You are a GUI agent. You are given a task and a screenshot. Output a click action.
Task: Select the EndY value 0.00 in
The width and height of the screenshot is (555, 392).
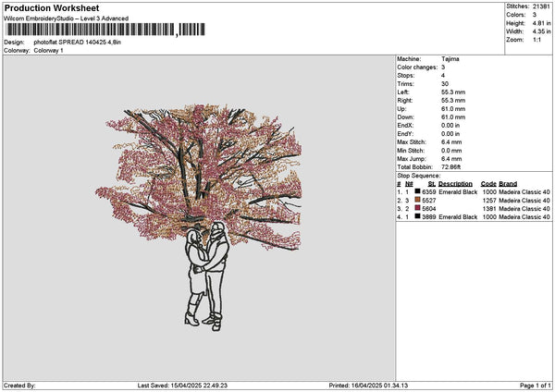(450, 134)
